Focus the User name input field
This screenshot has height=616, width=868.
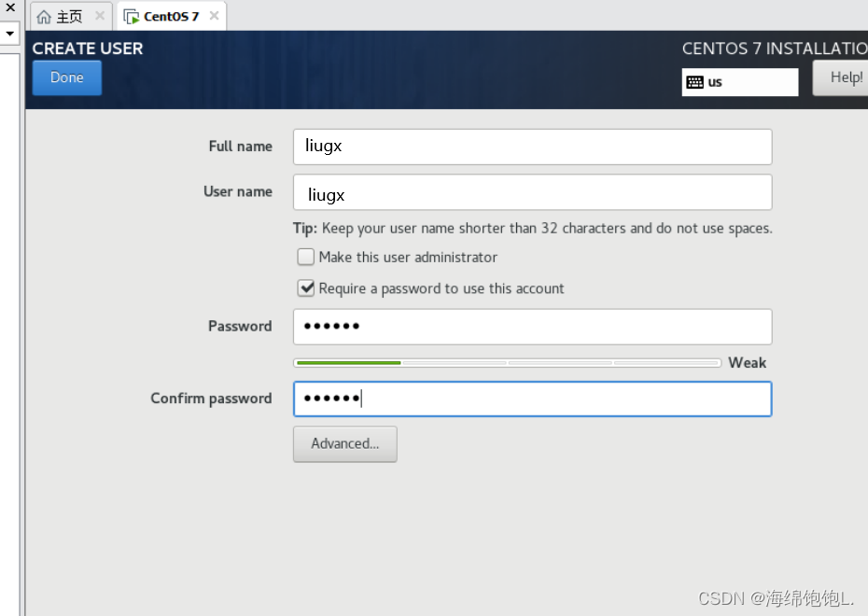(533, 192)
